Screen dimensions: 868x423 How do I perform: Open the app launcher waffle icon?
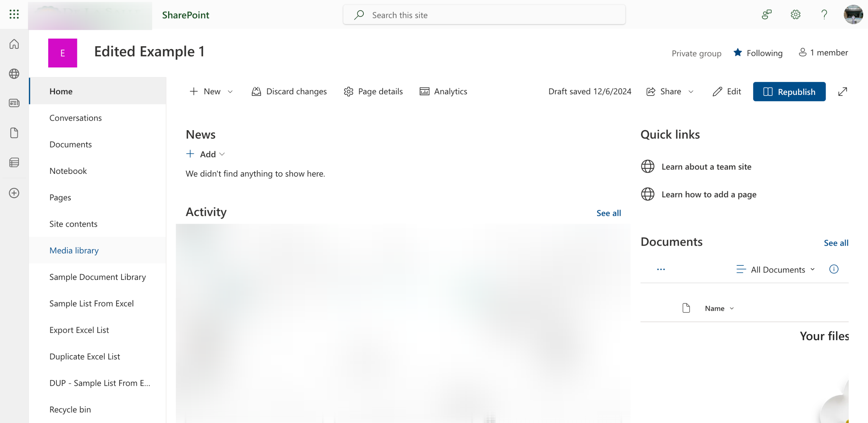[14, 14]
